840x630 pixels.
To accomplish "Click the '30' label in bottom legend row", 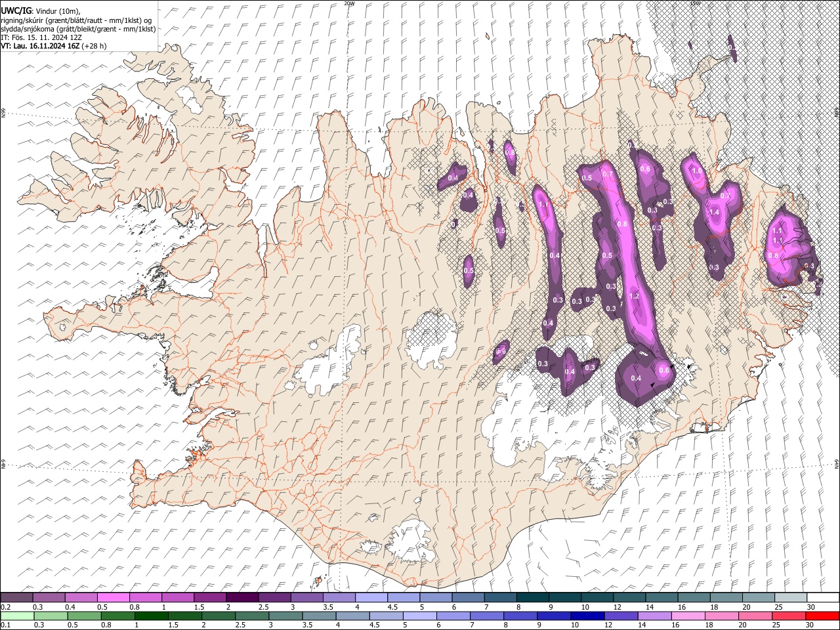I will coord(810,625).
